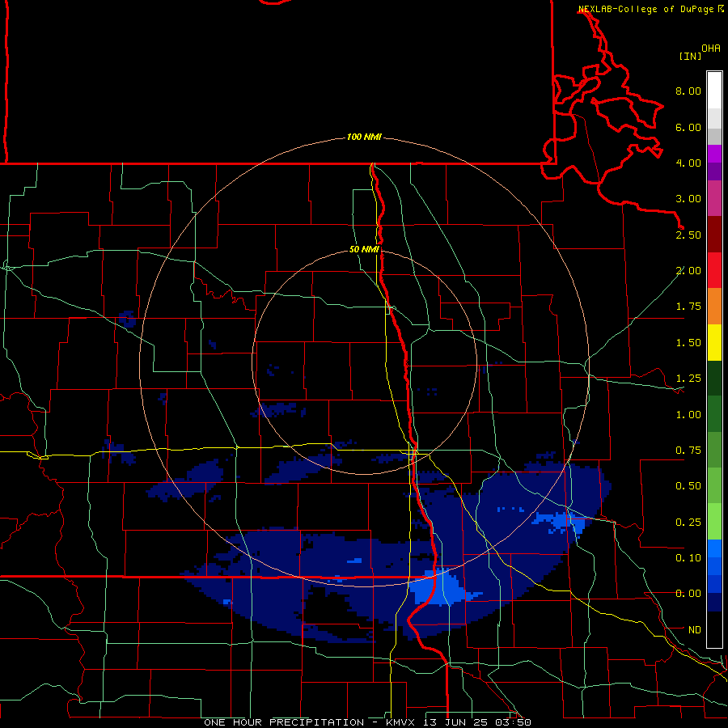Click the '8.00' legend value
Image resolution: width=728 pixels, height=728 pixels.
click(688, 91)
